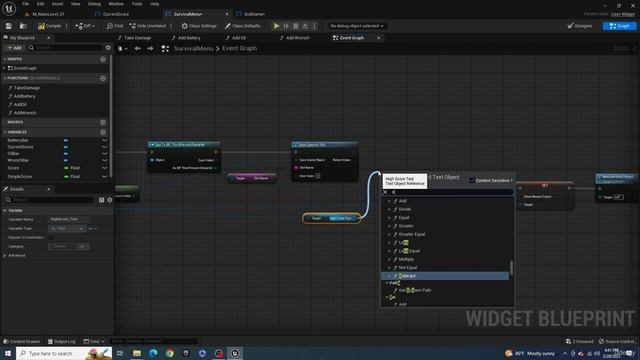Open the Debug menu

[94, 4]
